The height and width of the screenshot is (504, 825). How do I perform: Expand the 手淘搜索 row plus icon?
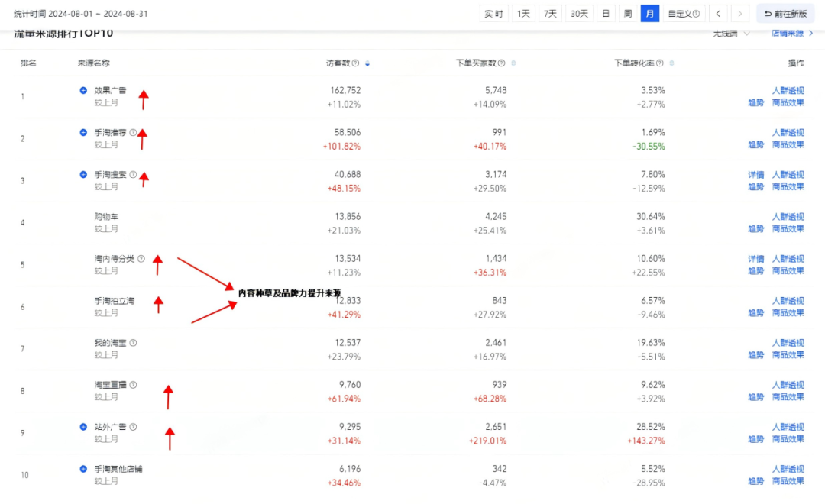(83, 175)
